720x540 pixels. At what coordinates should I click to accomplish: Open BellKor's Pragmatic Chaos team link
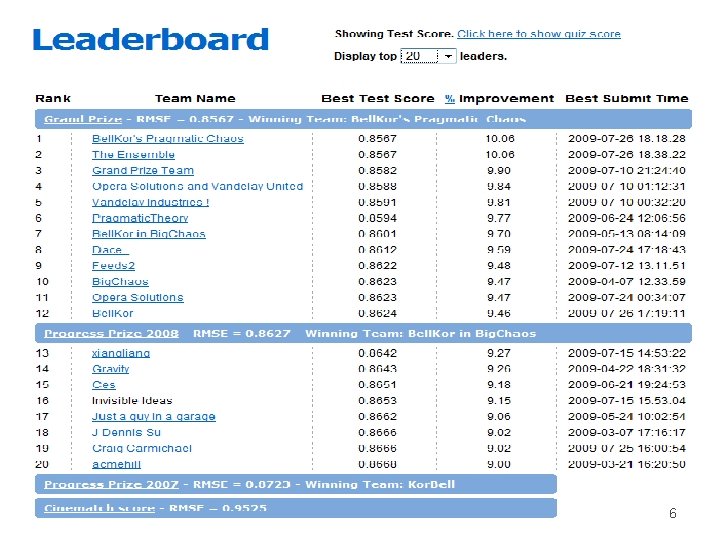(168, 139)
